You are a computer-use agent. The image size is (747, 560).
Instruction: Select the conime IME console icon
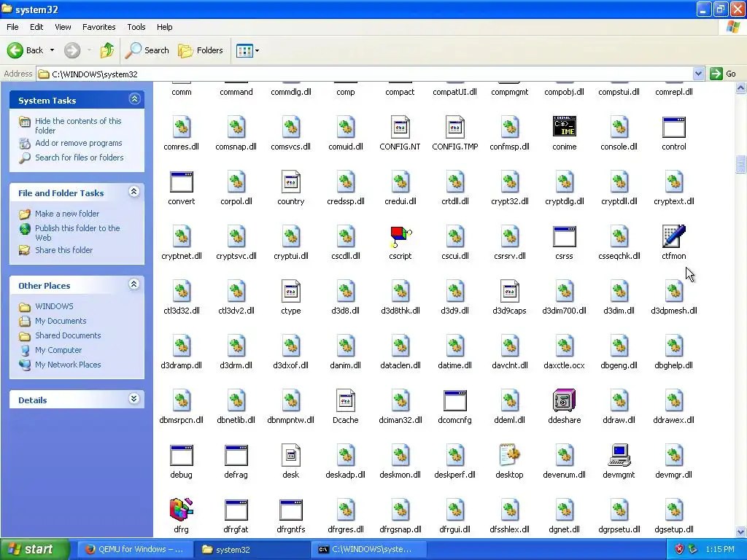coord(564,127)
